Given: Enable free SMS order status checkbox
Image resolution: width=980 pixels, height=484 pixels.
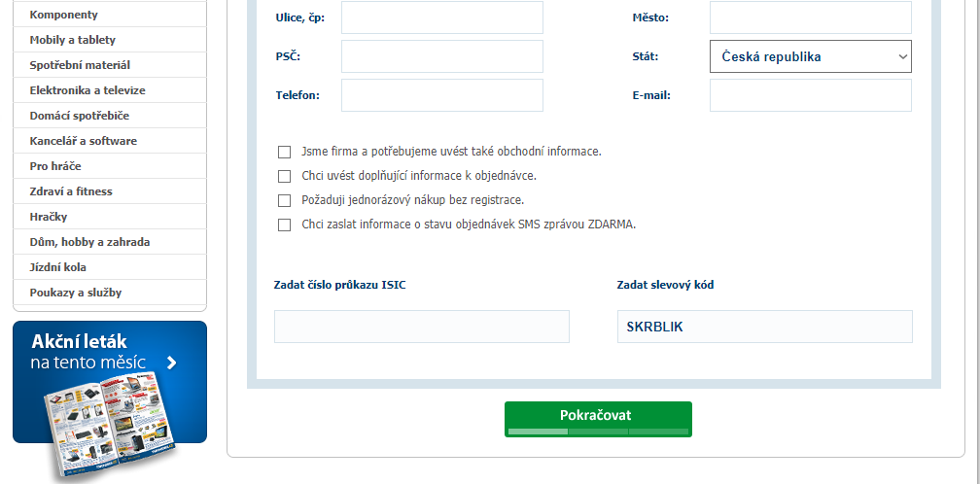Looking at the screenshot, I should click(x=284, y=225).
